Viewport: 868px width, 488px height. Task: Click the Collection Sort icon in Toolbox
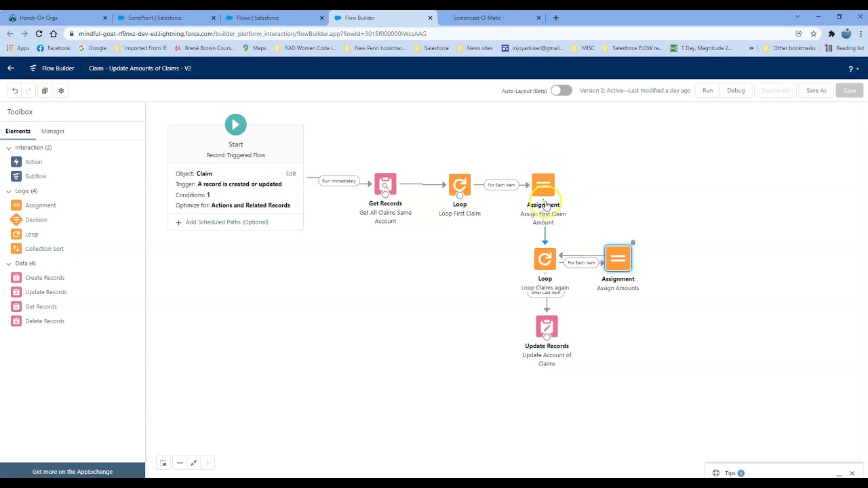click(x=16, y=249)
